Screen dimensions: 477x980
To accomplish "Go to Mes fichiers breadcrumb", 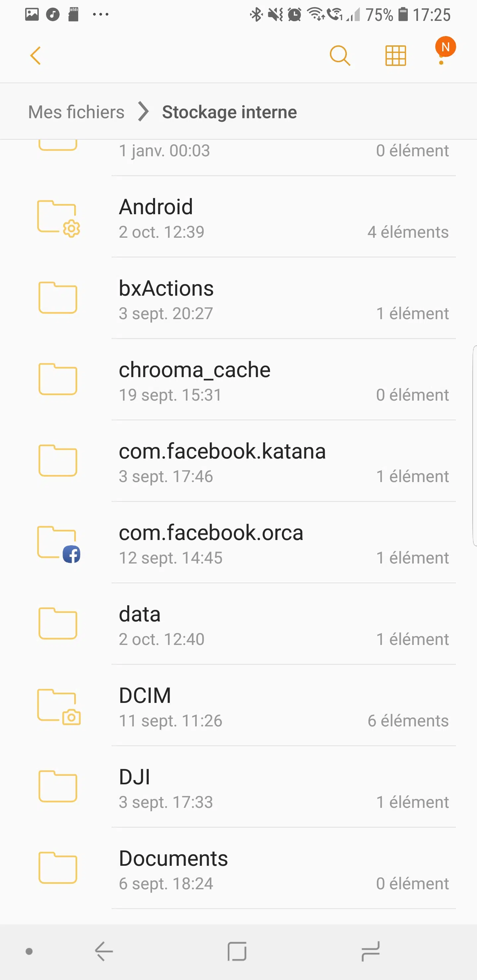I will [x=76, y=112].
